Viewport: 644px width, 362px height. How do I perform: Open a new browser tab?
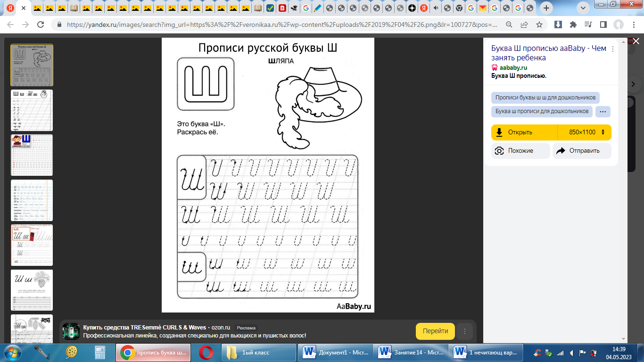546,8
